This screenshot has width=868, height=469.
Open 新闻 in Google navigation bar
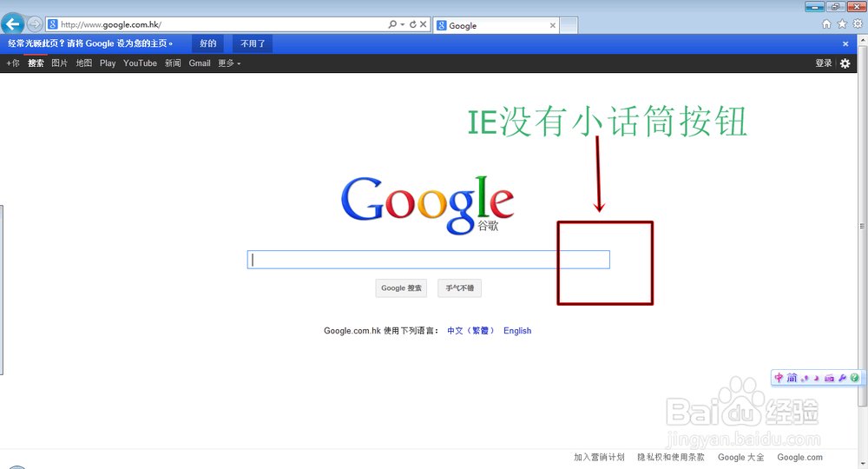tap(173, 63)
